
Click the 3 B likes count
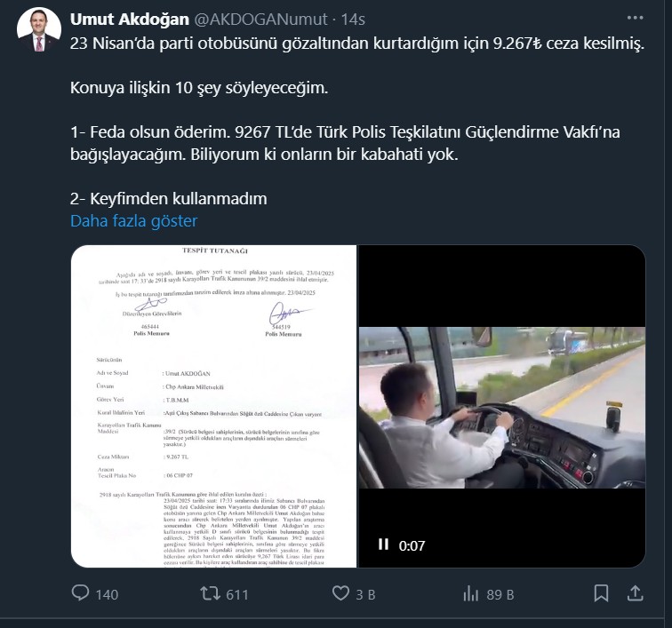pyautogui.click(x=365, y=594)
